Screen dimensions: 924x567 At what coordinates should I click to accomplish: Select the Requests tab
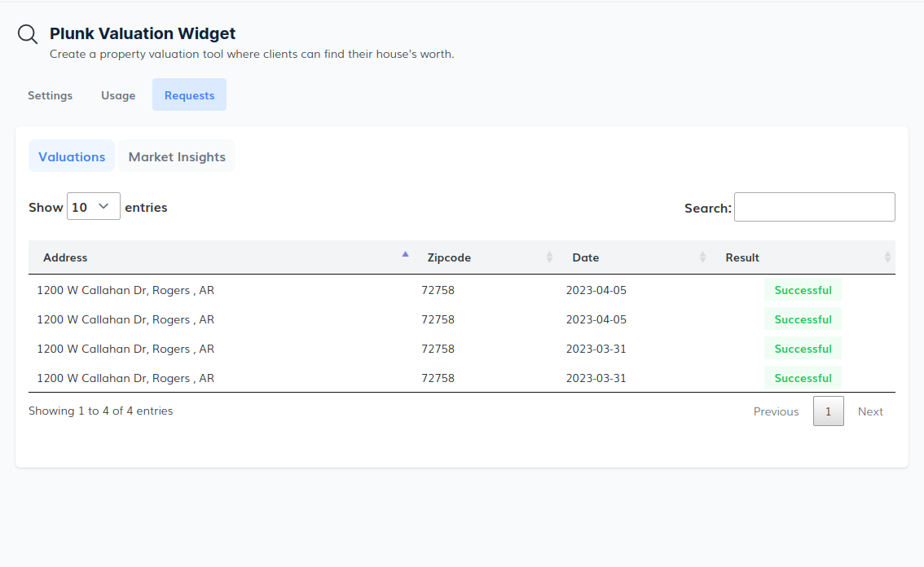189,95
